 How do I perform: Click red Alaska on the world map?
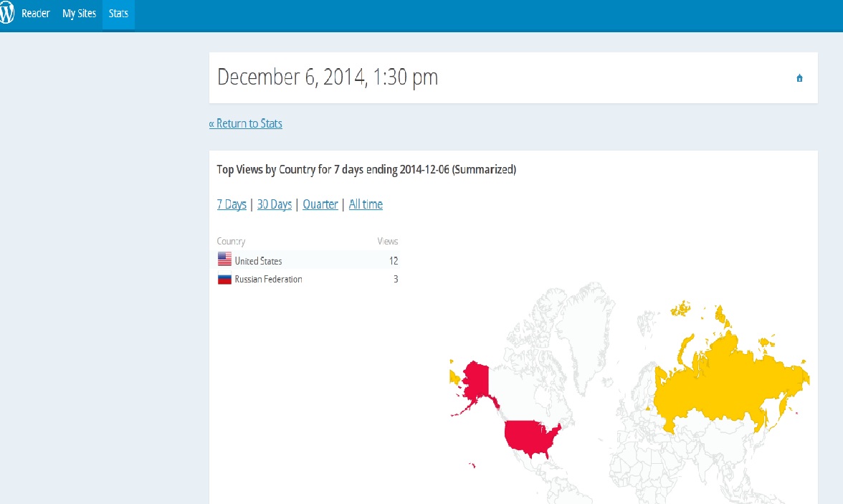pyautogui.click(x=475, y=384)
